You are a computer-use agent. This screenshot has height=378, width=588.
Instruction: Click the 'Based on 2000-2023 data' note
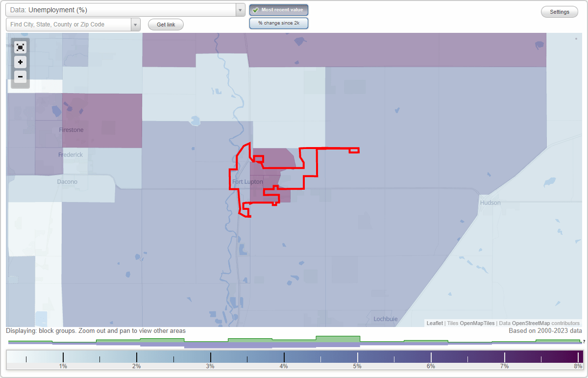pyautogui.click(x=545, y=331)
